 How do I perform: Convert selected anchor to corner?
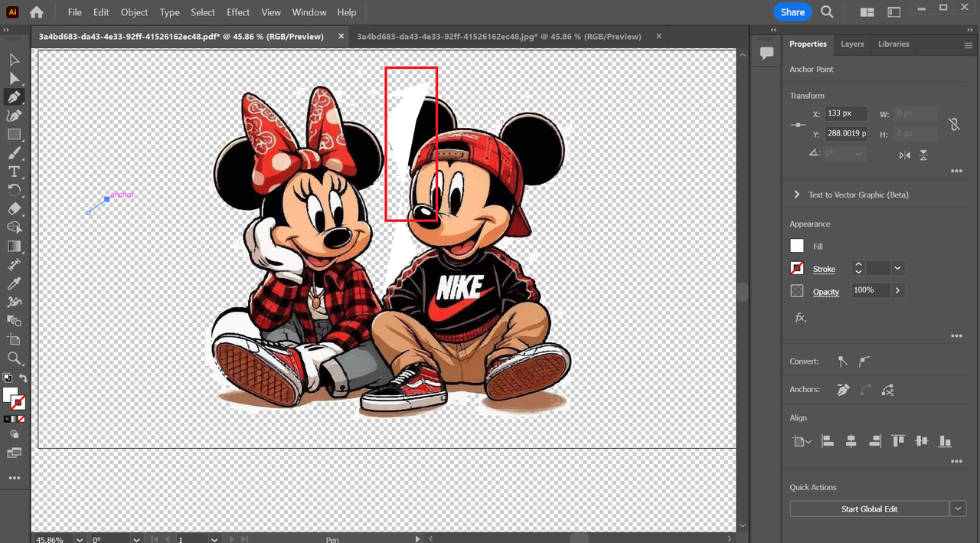click(x=843, y=361)
